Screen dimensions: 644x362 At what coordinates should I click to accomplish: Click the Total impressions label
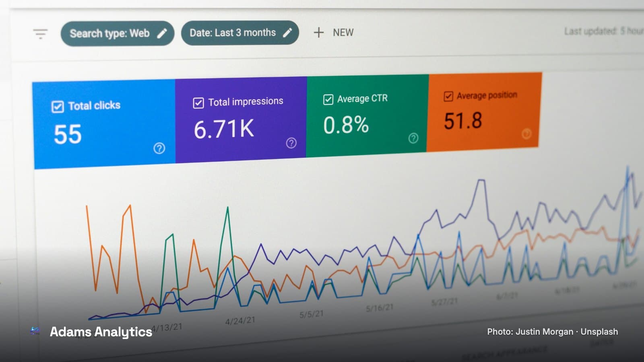[246, 102]
